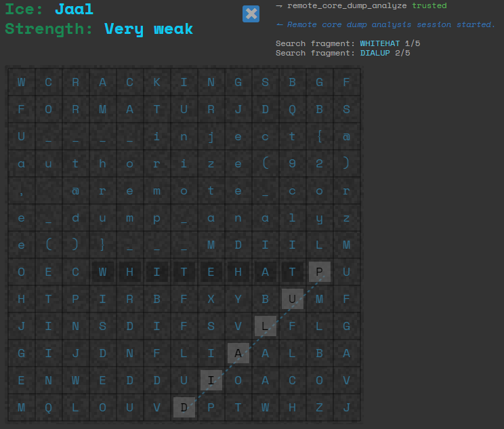Image resolution: width=504 pixels, height=429 pixels.
Task: Select the K in CRACKING on top row
Action: coord(156,83)
